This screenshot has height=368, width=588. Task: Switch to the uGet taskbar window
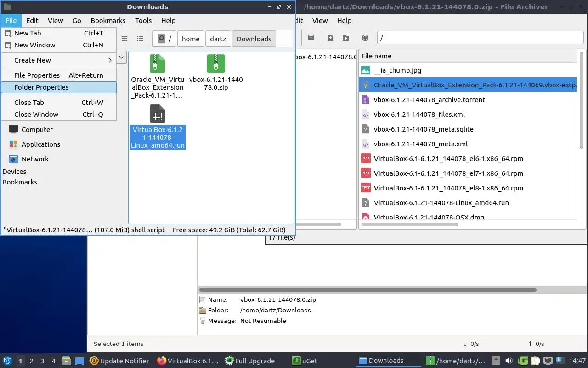pos(305,361)
